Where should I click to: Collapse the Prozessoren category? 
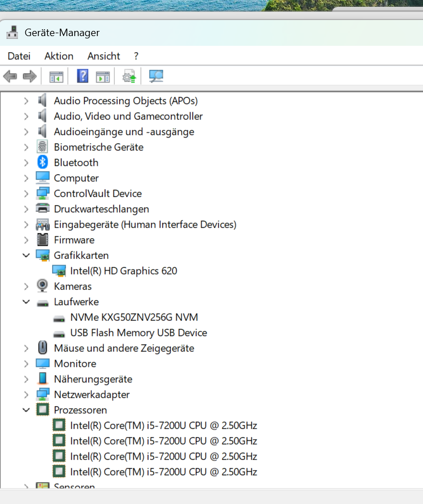click(26, 410)
